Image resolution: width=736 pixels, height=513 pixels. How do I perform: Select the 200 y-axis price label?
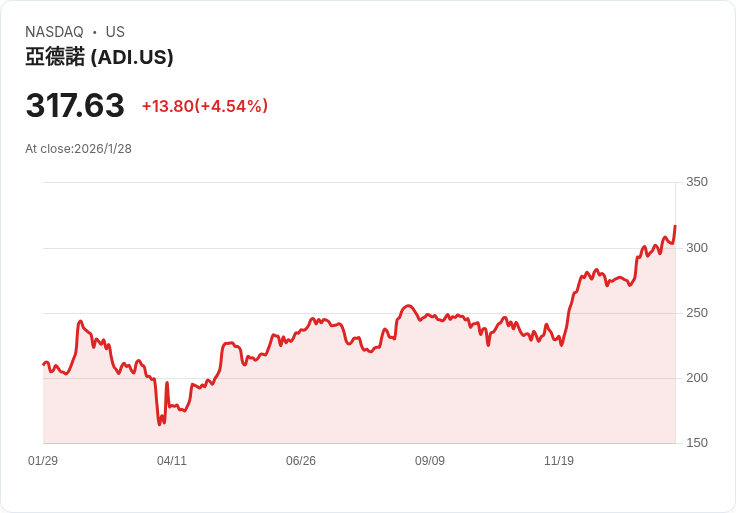tap(697, 378)
